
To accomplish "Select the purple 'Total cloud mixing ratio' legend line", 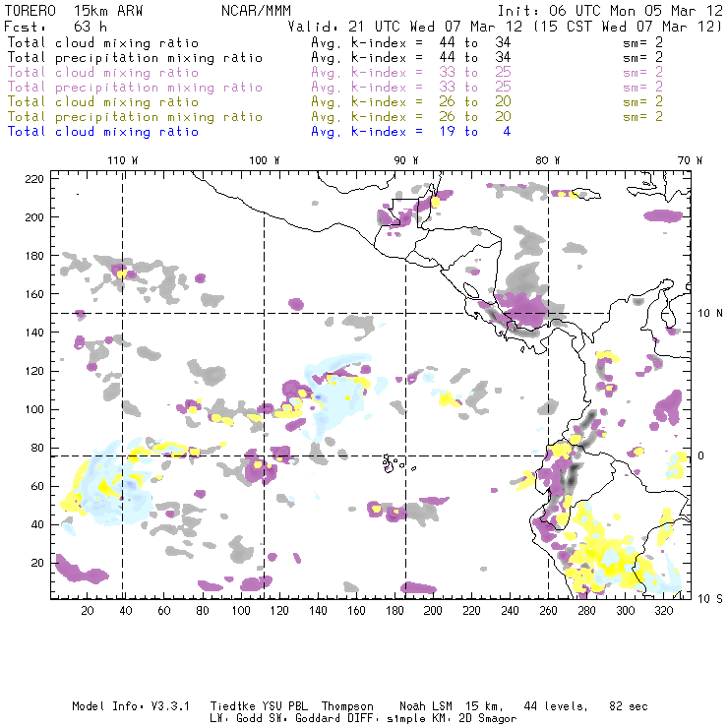I will pyautogui.click(x=103, y=73).
